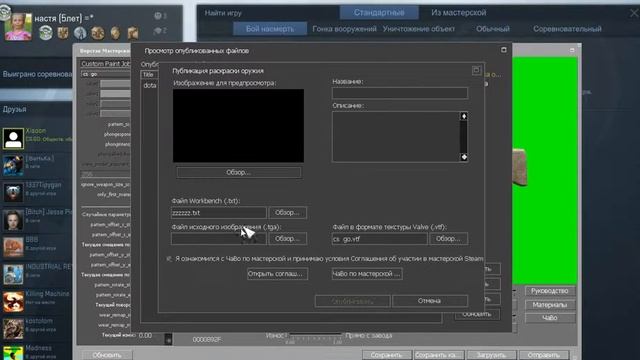Click the Отмена button

[x=429, y=301]
